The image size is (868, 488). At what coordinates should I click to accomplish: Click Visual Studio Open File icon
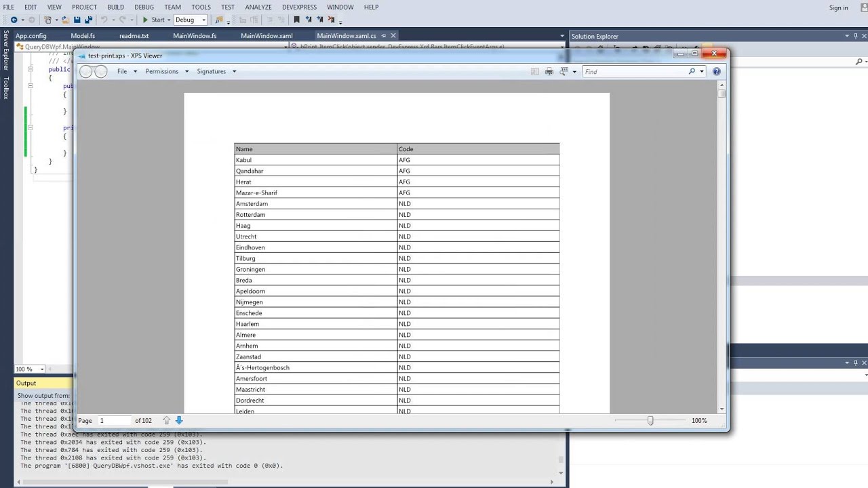coord(65,20)
